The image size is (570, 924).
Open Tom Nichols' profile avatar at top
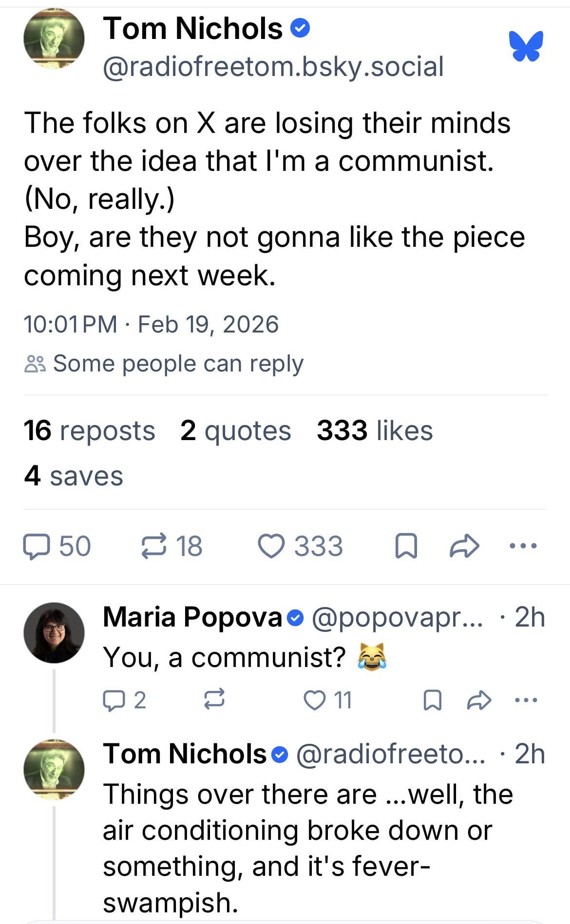(x=54, y=39)
